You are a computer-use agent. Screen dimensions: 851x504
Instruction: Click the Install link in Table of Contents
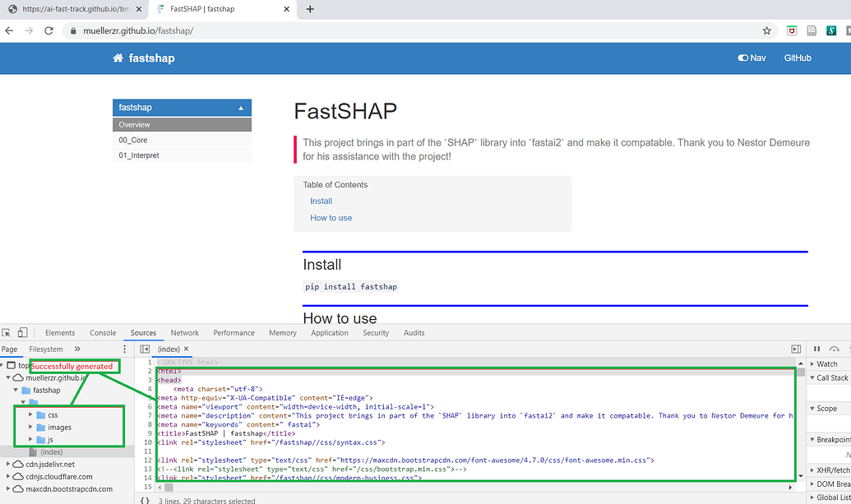click(x=321, y=201)
